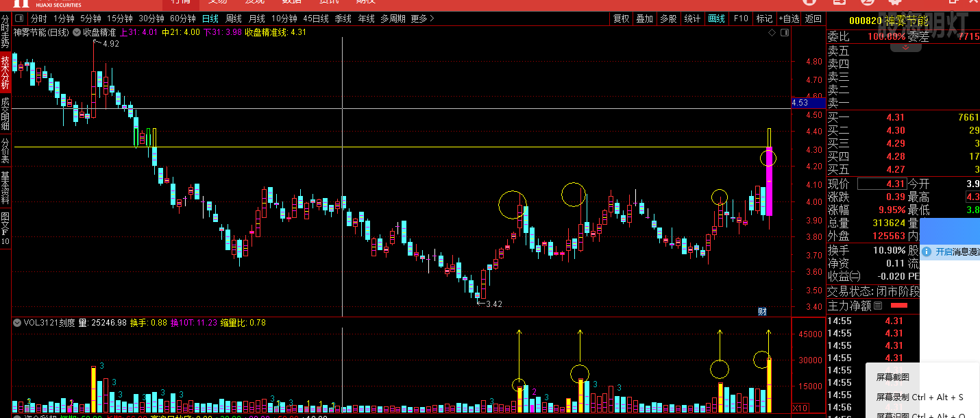Viewport: 980px width, 418px height.
Task: Click the 财 marker on the chart
Action: pos(761,312)
